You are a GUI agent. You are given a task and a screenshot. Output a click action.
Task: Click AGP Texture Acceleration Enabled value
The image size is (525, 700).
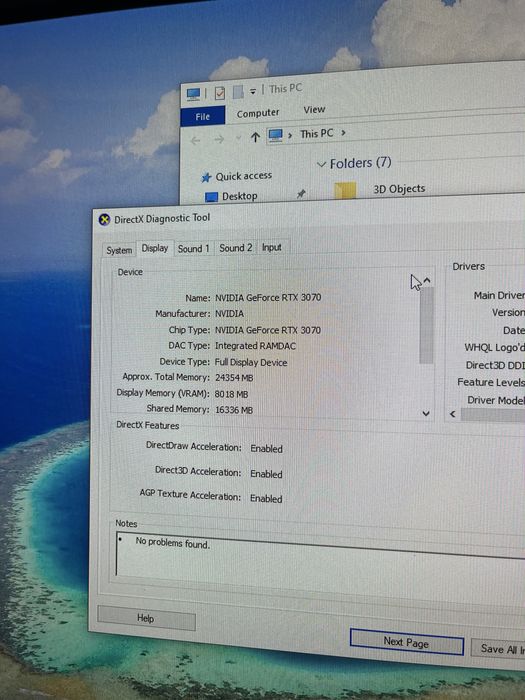266,499
